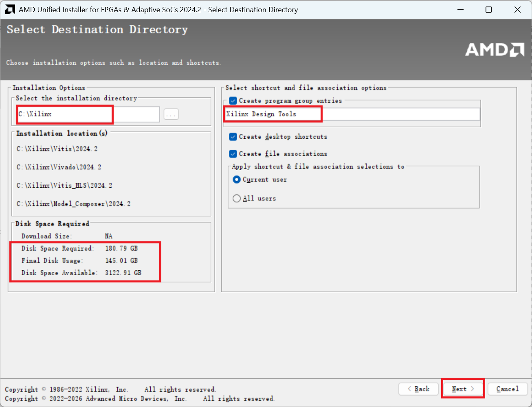Minimize the installer window
The width and height of the screenshot is (532, 407).
point(461,10)
